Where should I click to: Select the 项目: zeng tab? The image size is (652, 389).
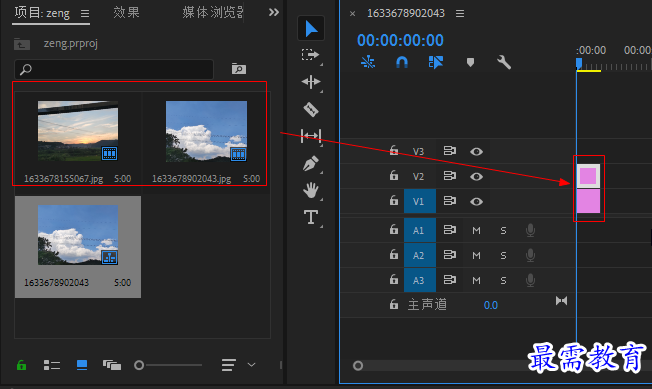coord(42,13)
